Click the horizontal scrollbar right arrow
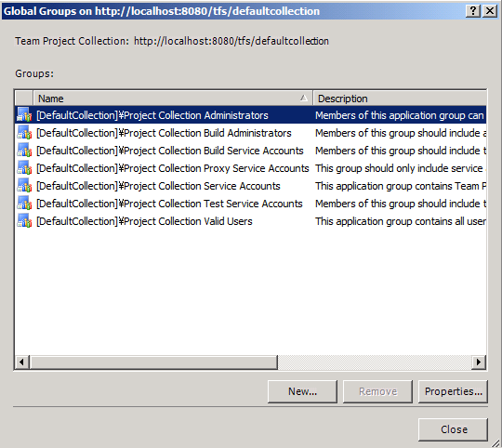502x448 pixels. coord(479,362)
